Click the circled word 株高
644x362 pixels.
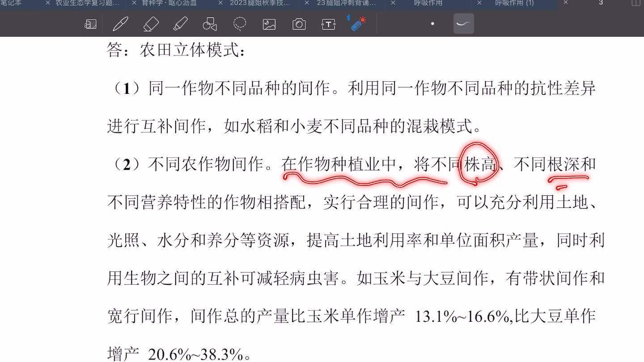(480, 164)
